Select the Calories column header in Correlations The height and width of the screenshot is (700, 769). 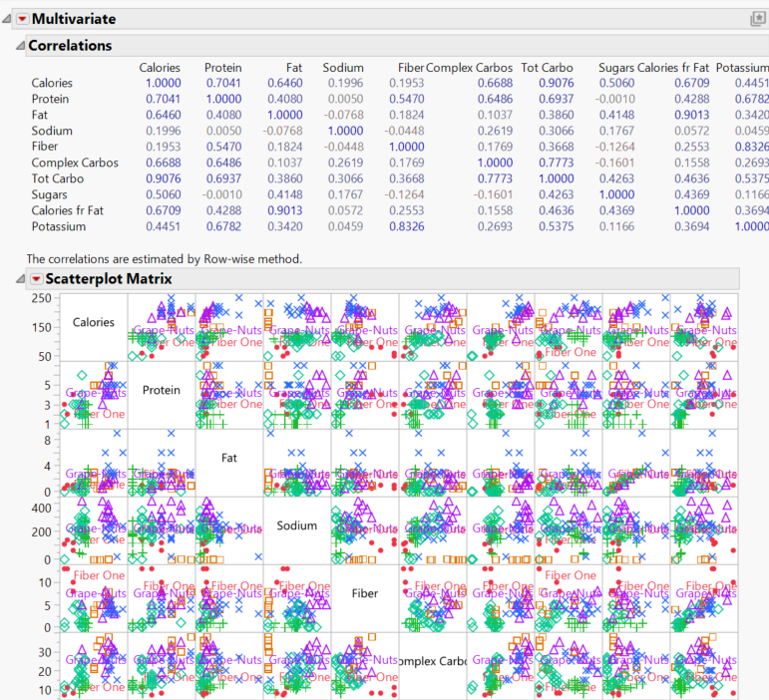(160, 67)
